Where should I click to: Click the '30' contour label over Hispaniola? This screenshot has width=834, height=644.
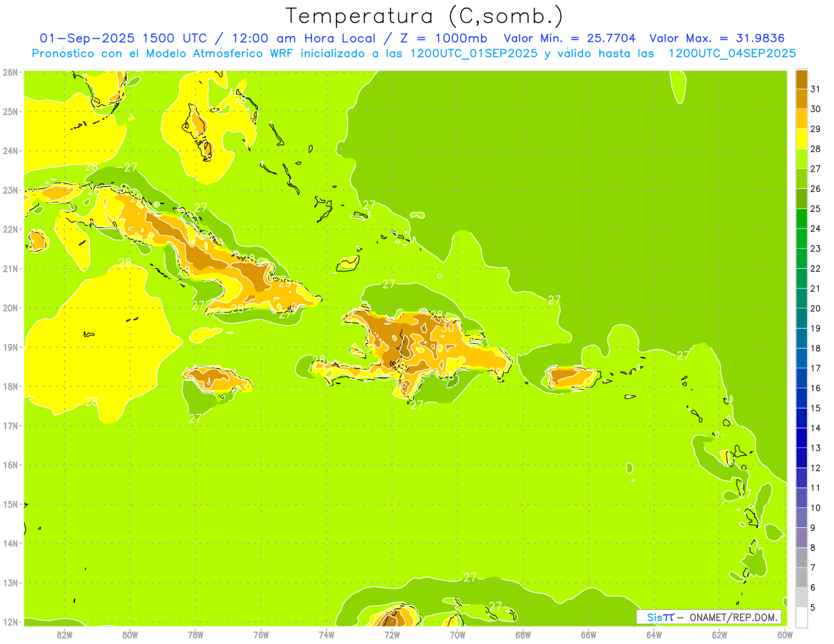[448, 327]
